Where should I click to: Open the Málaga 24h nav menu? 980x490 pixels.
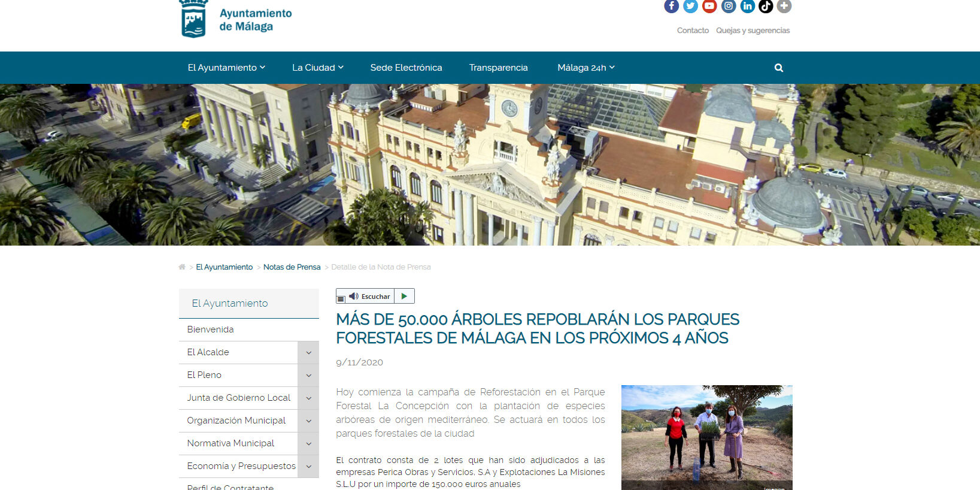tap(586, 68)
